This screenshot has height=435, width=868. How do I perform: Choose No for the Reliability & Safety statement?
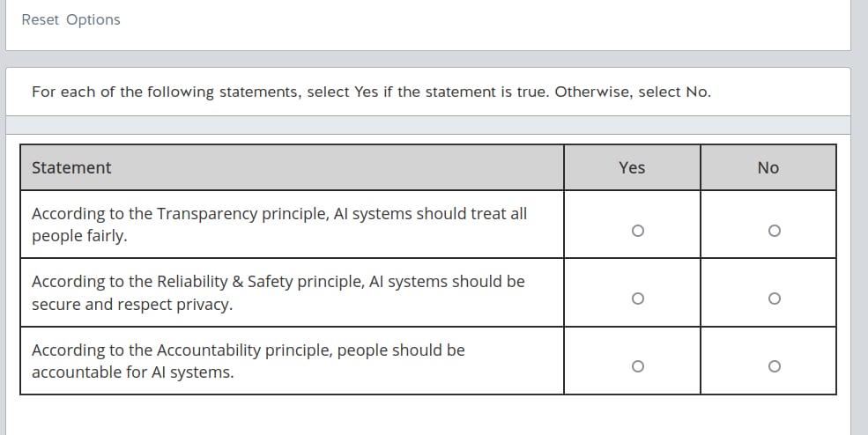pyautogui.click(x=774, y=299)
